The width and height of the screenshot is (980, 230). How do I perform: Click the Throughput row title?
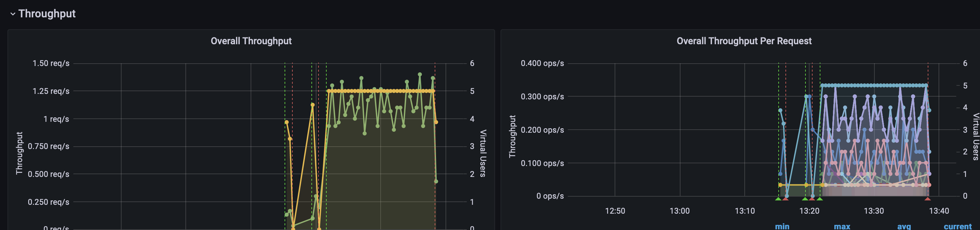[x=47, y=14]
